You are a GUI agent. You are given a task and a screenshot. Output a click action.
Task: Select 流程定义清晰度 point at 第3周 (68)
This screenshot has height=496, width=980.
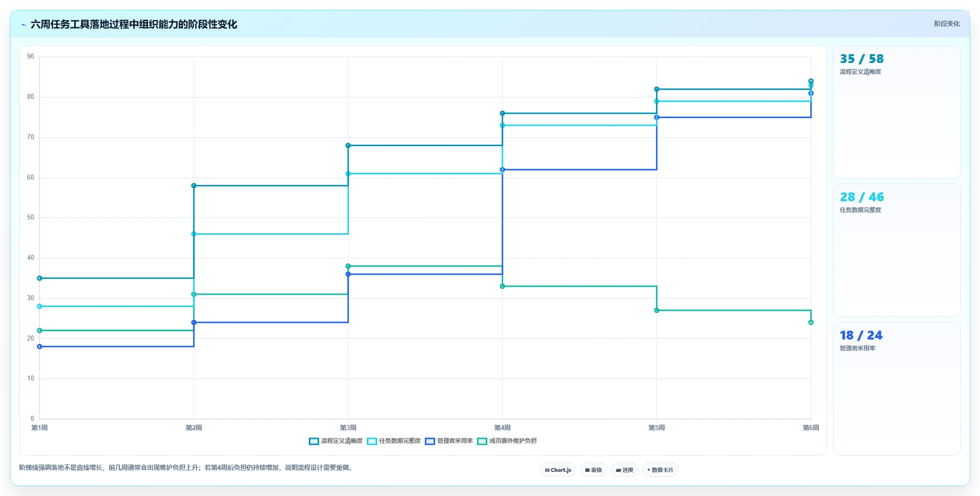click(348, 145)
